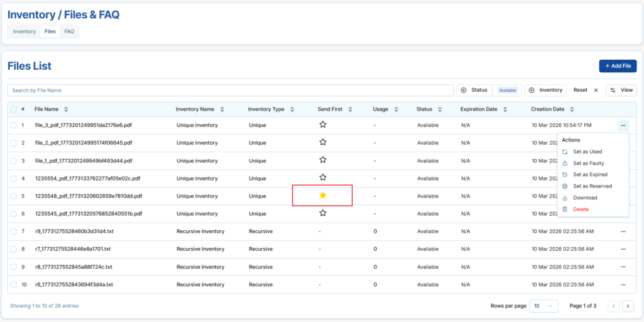The width and height of the screenshot is (644, 322).
Task: Star the 1235545_pdf file row
Action: [323, 213]
